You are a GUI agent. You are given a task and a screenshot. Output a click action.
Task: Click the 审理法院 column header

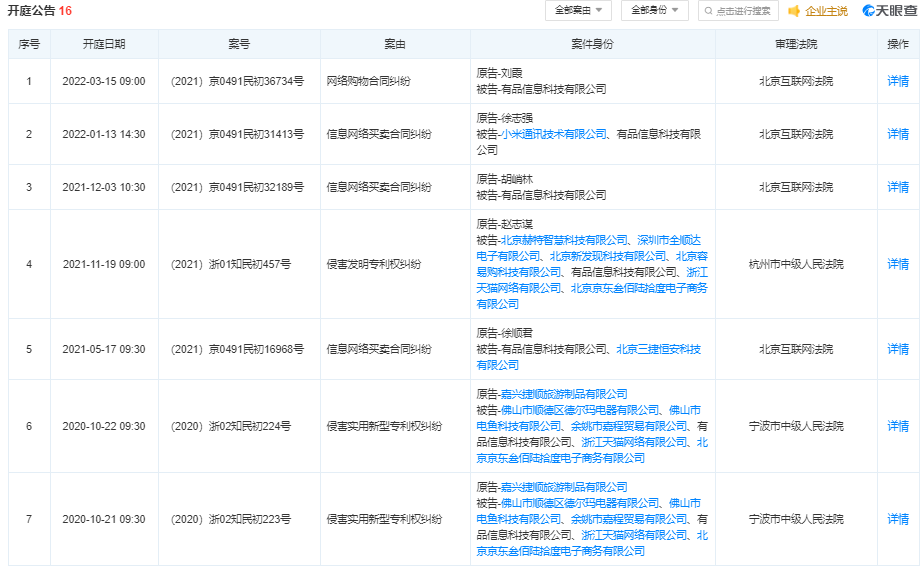pyautogui.click(x=796, y=44)
